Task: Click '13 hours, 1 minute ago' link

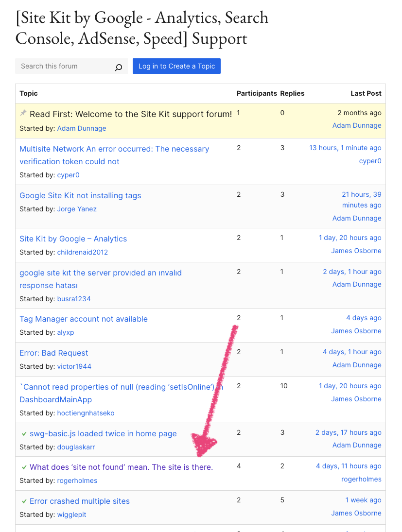Action: click(345, 148)
